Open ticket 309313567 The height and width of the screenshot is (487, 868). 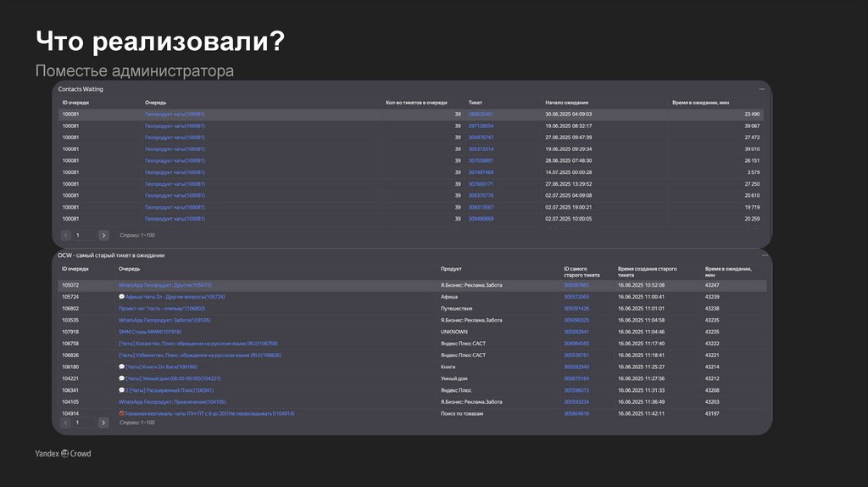(481, 207)
